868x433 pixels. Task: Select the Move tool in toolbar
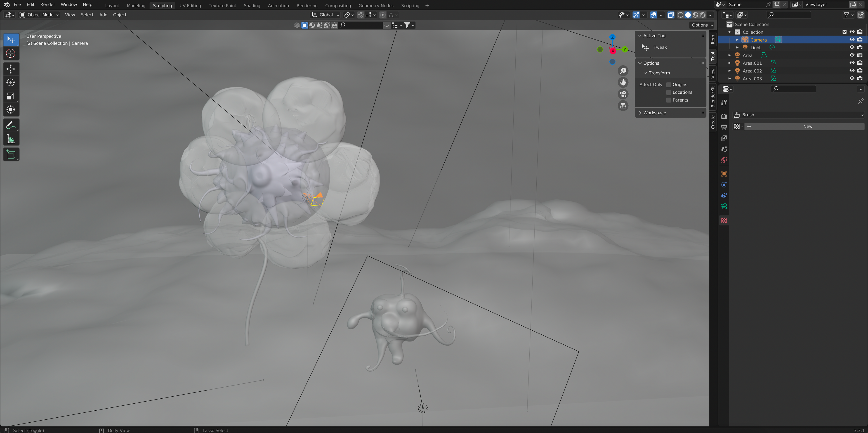[x=11, y=69]
